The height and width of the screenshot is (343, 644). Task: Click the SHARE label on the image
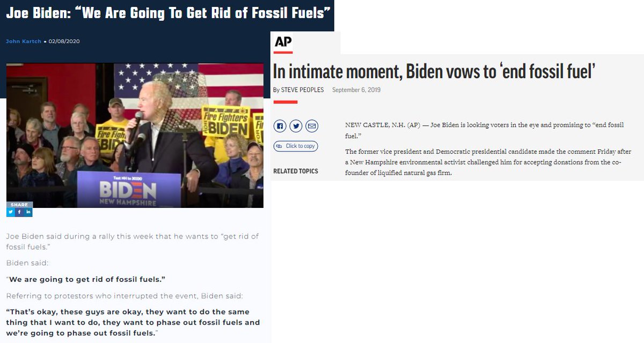pyautogui.click(x=19, y=205)
